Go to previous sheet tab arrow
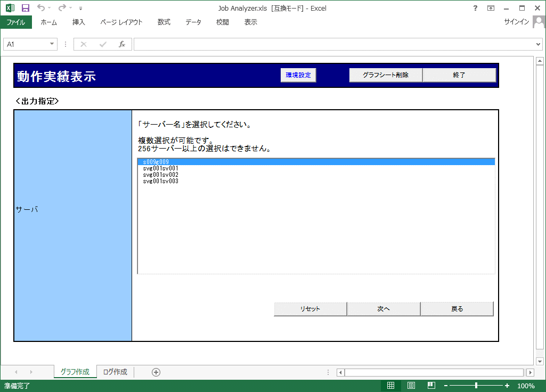Viewport: 546px width, 392px height. (x=16, y=372)
